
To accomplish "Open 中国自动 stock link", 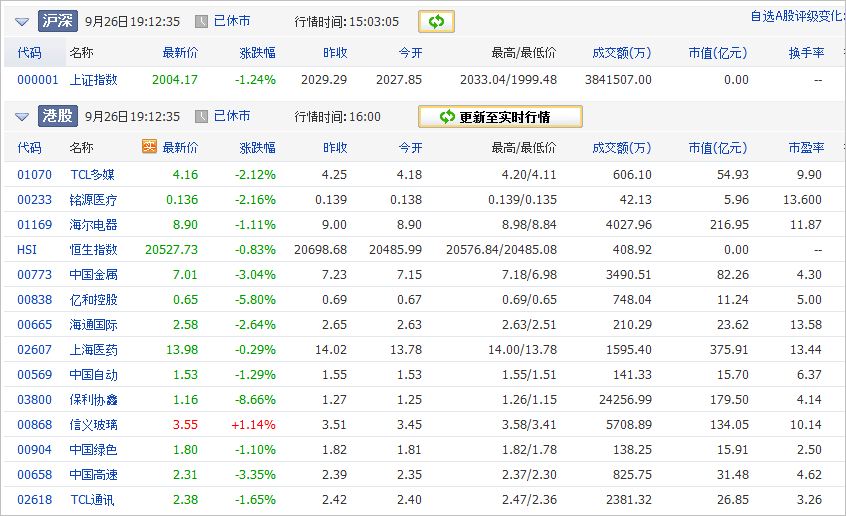I will tap(93, 375).
